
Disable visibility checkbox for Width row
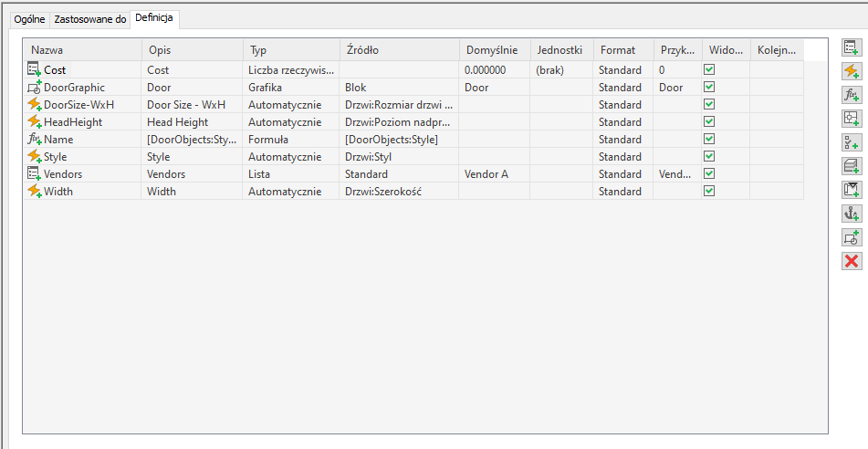(x=709, y=191)
